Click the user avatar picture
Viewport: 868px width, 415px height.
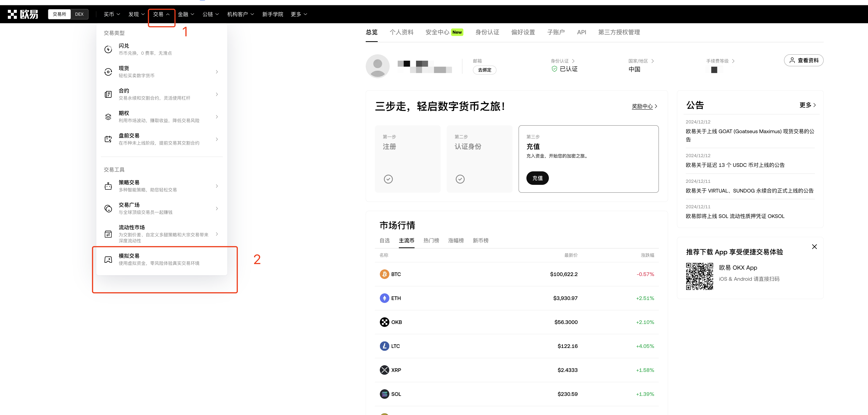pyautogui.click(x=378, y=66)
